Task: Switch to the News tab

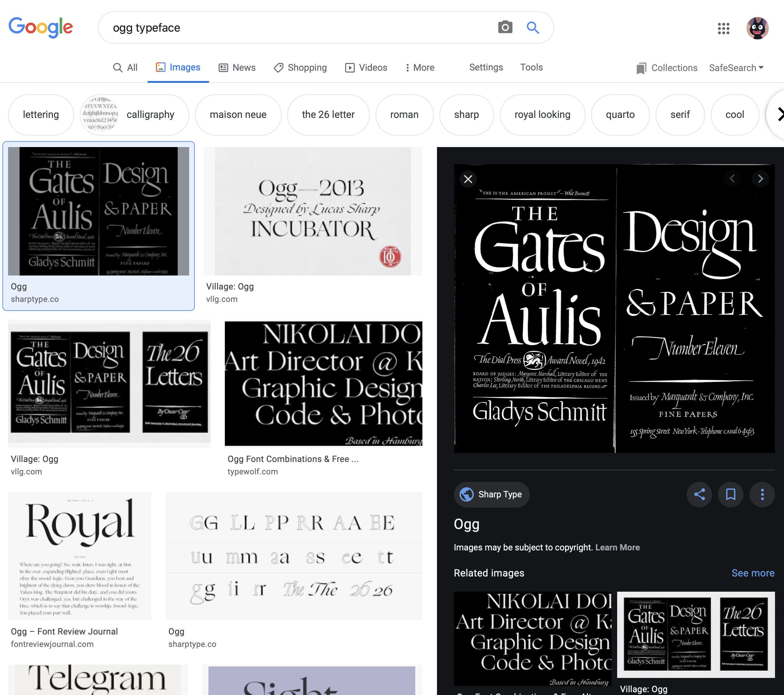Action: coord(237,68)
